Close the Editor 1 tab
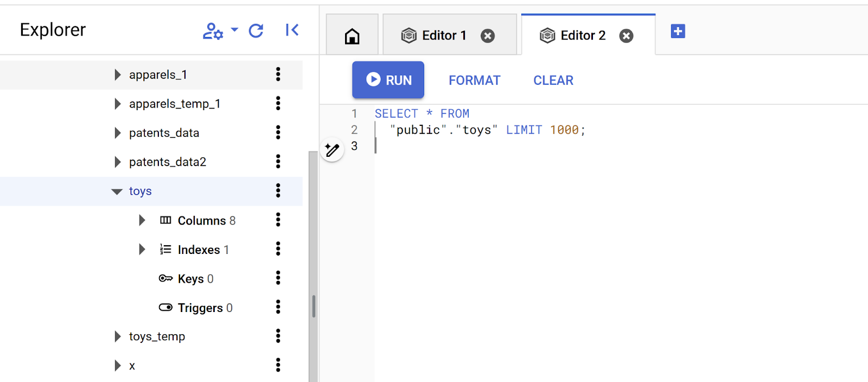 pos(488,36)
